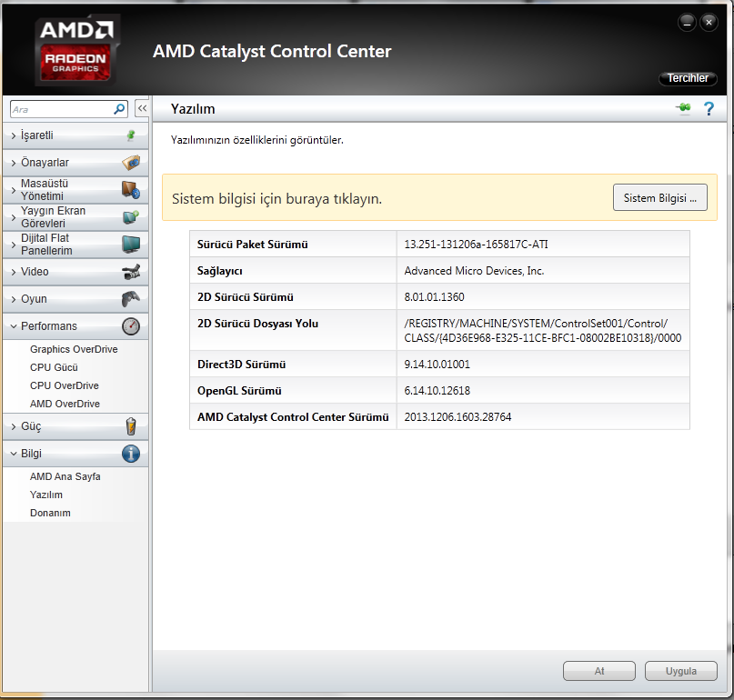The width and height of the screenshot is (734, 700).
Task: Click the Performans gauge icon
Action: point(131,326)
